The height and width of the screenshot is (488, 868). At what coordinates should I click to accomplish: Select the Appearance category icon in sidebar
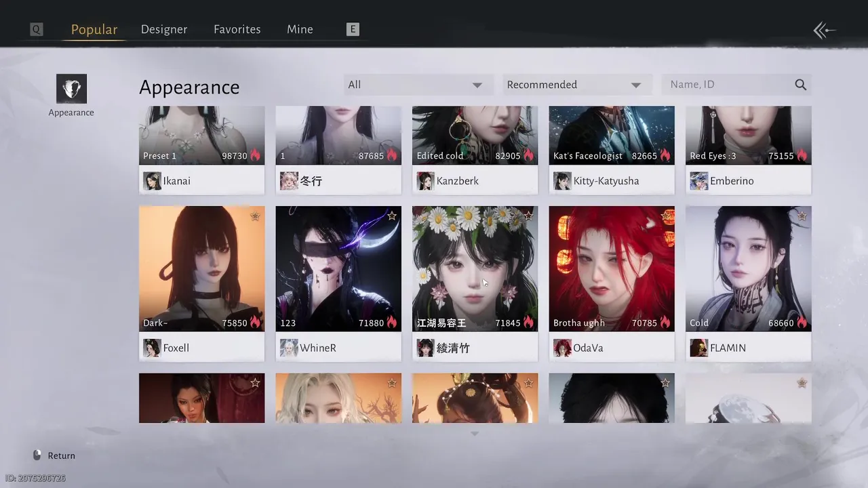tap(71, 89)
